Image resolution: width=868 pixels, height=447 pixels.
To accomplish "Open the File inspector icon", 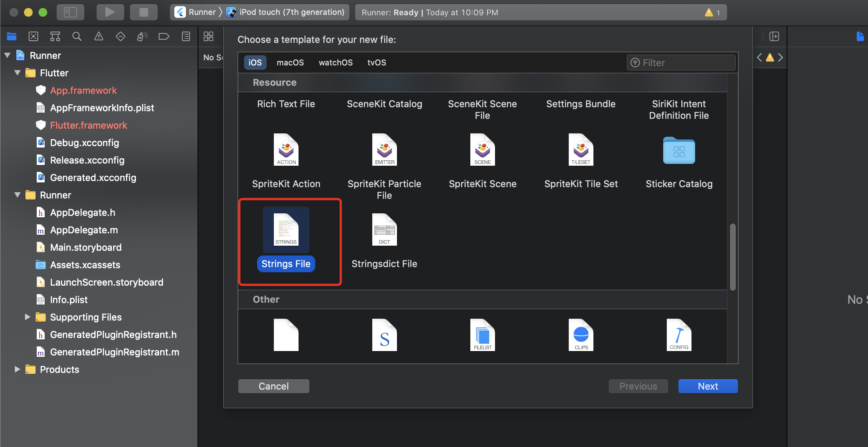I will point(860,36).
